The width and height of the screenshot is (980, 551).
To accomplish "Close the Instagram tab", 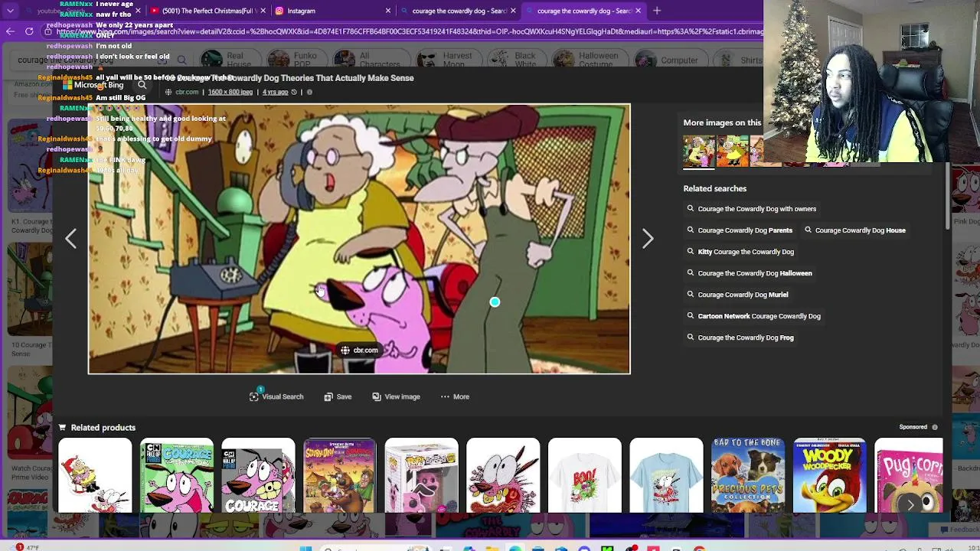I will [388, 11].
